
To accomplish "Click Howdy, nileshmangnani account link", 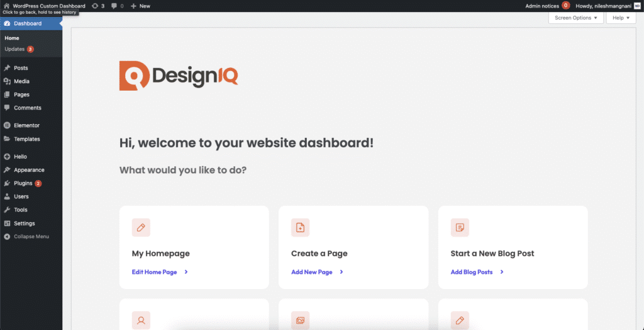I will [604, 6].
